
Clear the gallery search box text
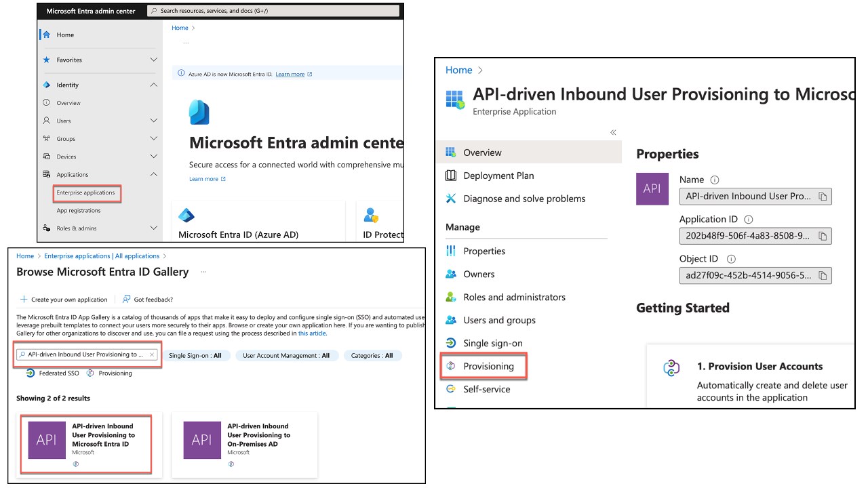(152, 354)
